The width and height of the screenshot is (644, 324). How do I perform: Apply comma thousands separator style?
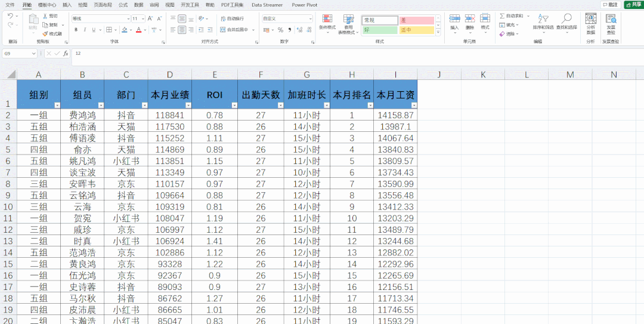point(290,30)
